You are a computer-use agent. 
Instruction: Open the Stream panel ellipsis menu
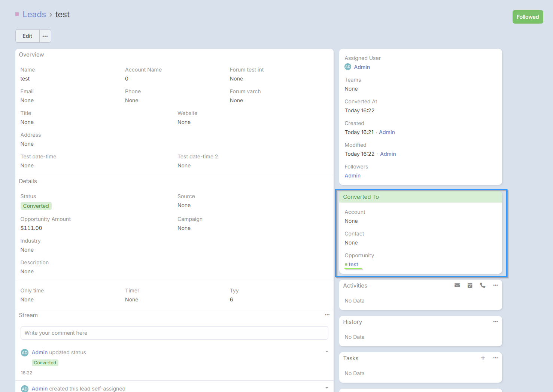point(327,315)
